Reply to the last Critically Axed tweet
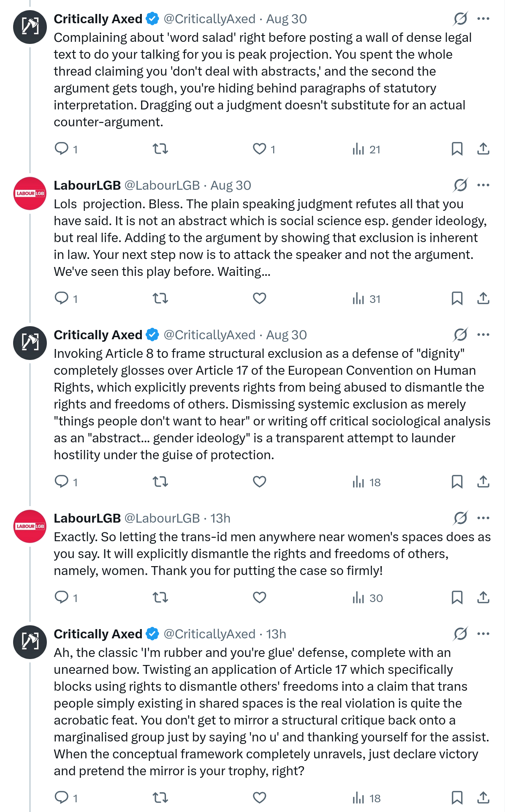 point(62,798)
